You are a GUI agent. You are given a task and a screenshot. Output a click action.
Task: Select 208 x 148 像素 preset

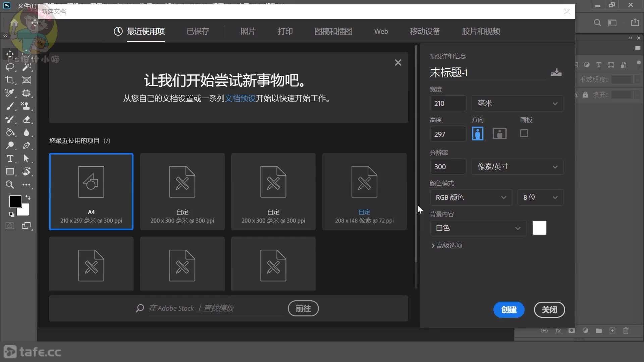(365, 191)
